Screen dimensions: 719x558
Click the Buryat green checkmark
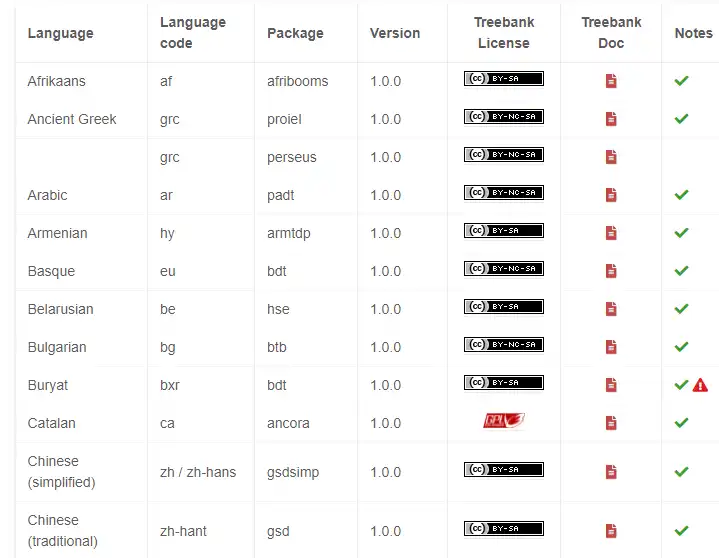[681, 385]
